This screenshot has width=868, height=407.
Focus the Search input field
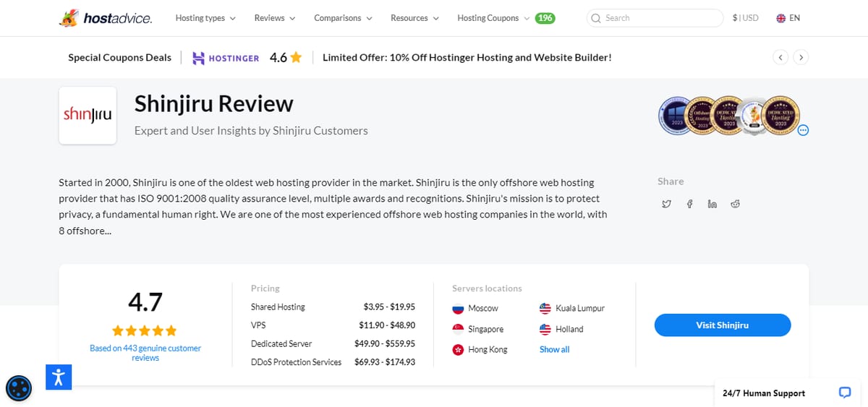point(654,18)
